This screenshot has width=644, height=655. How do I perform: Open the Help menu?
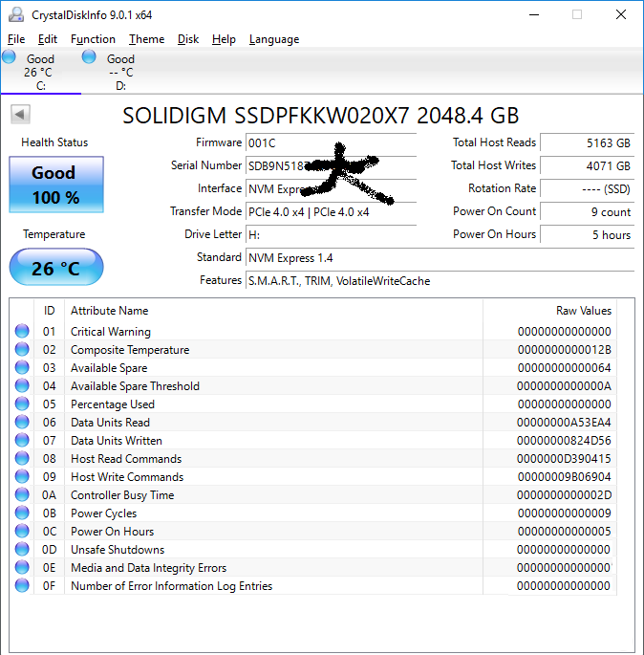point(224,39)
